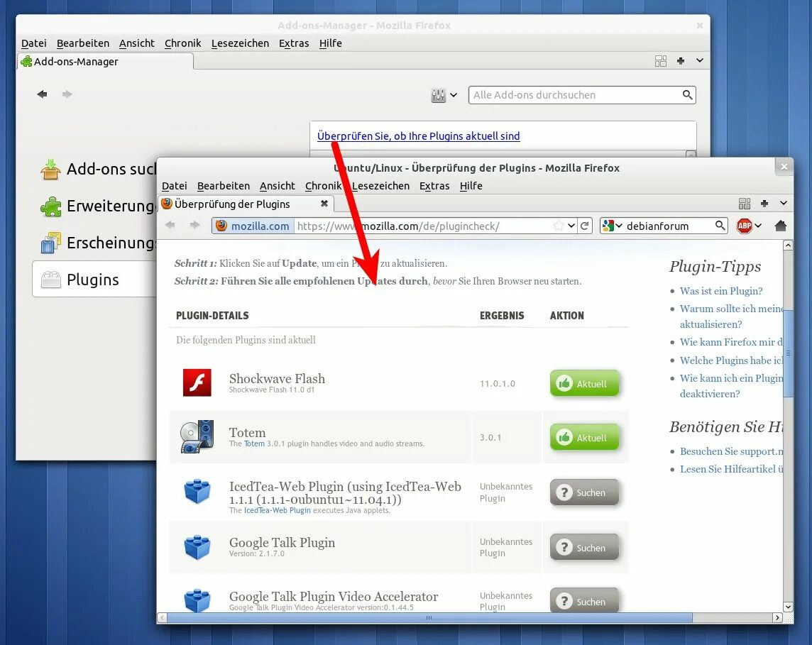Screen dimensions: 812x645
Task: Click the Shockwave Flash plugin icon
Action: pos(197,382)
